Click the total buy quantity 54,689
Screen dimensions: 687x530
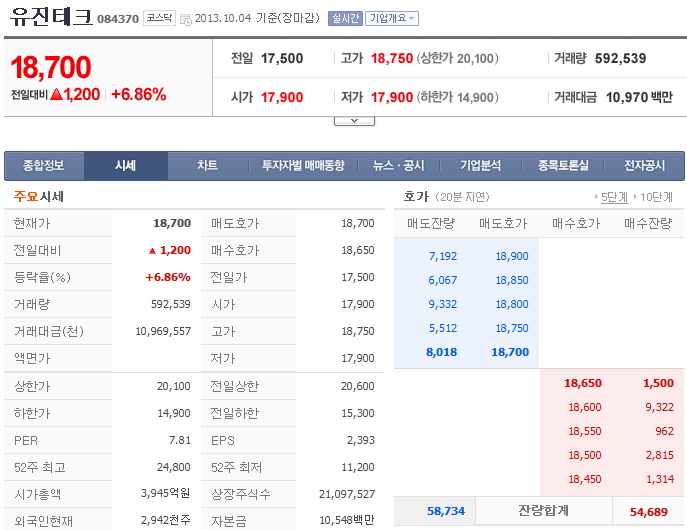click(649, 512)
